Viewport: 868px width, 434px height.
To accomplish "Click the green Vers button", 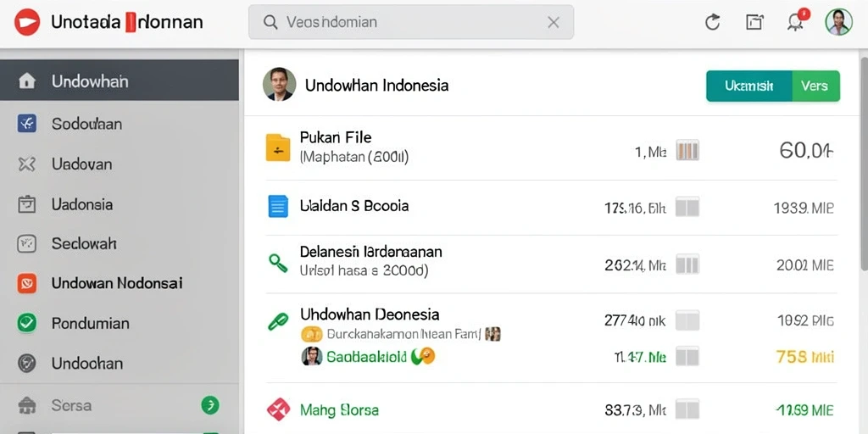I will click(x=816, y=86).
